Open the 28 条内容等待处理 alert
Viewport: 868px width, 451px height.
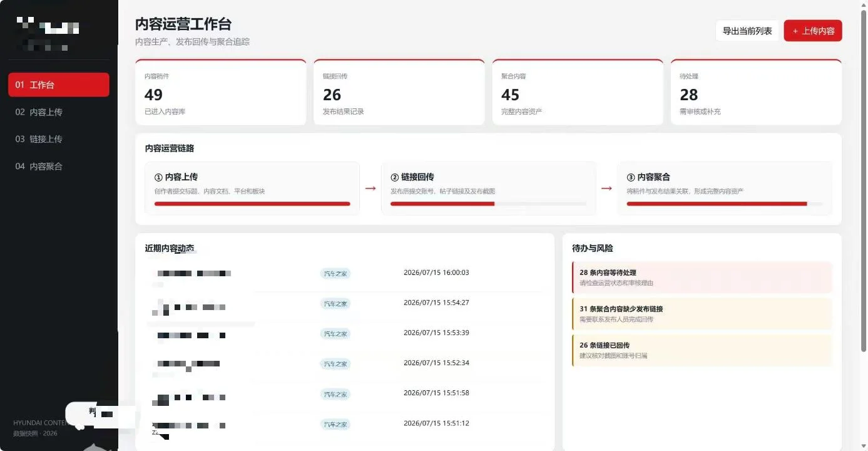702,277
